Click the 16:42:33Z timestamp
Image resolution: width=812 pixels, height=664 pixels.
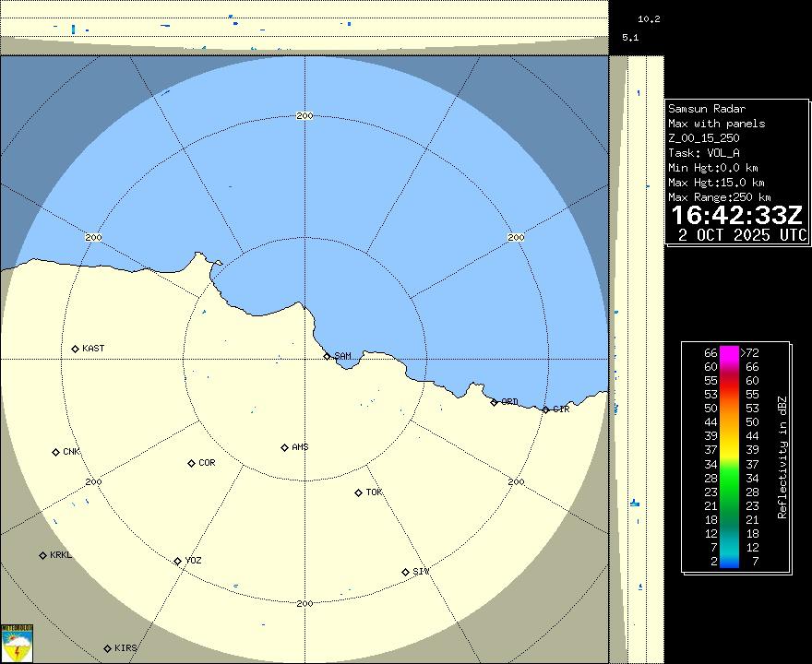tap(737, 215)
